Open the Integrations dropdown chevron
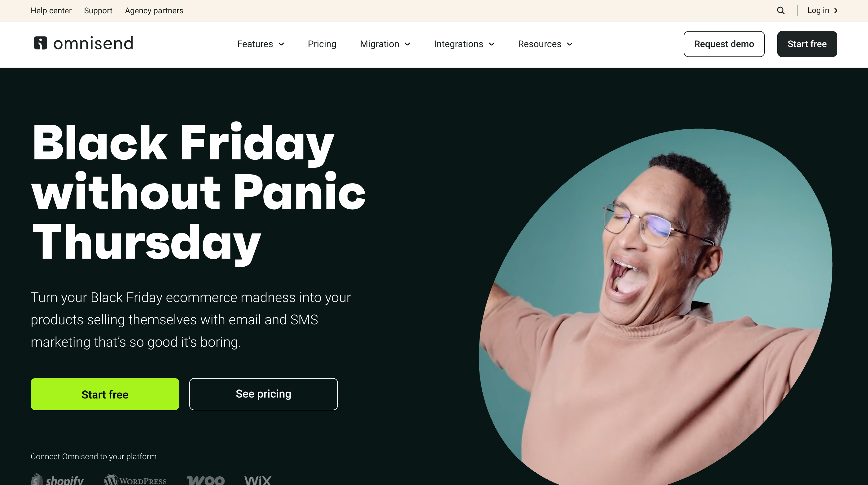Screen dimensions: 868x485 coord(492,44)
